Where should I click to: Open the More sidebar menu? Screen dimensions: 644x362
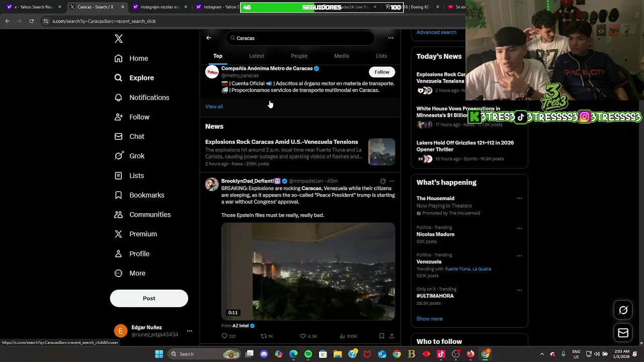130,273
